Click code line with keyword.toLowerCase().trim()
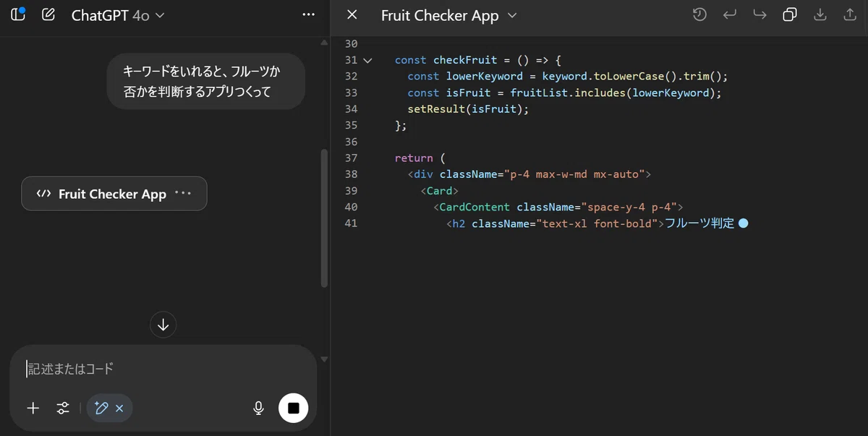This screenshot has height=436, width=868. click(x=567, y=76)
